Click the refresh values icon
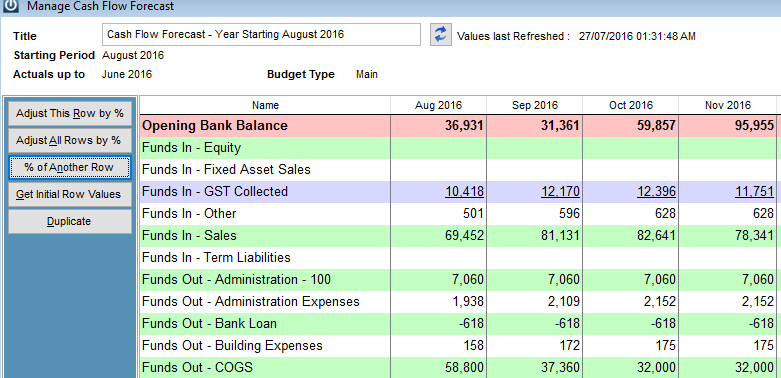The image size is (781, 378). click(440, 35)
